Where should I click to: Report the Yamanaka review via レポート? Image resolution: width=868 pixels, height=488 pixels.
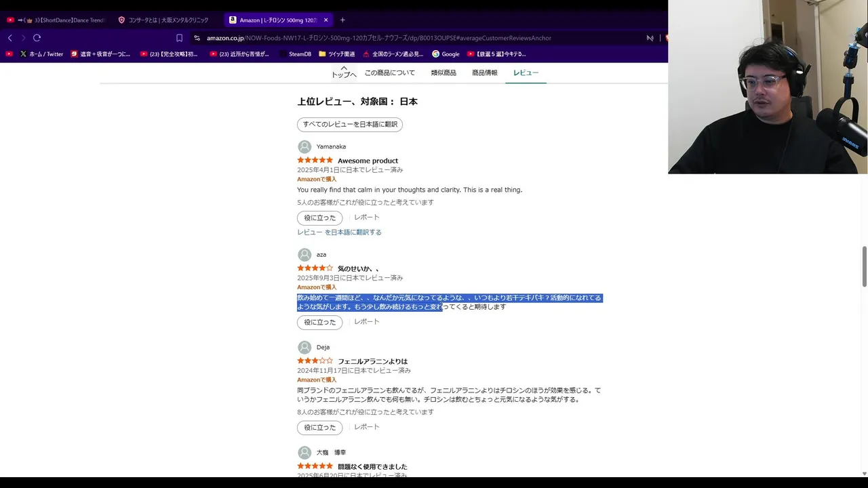coord(367,218)
